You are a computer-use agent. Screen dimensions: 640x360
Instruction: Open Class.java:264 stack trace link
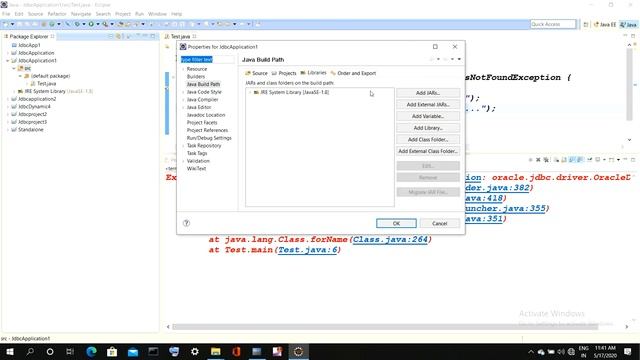coord(391,240)
